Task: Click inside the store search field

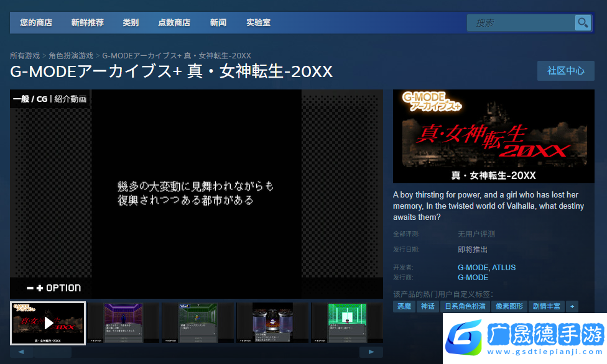Action: pos(521,23)
